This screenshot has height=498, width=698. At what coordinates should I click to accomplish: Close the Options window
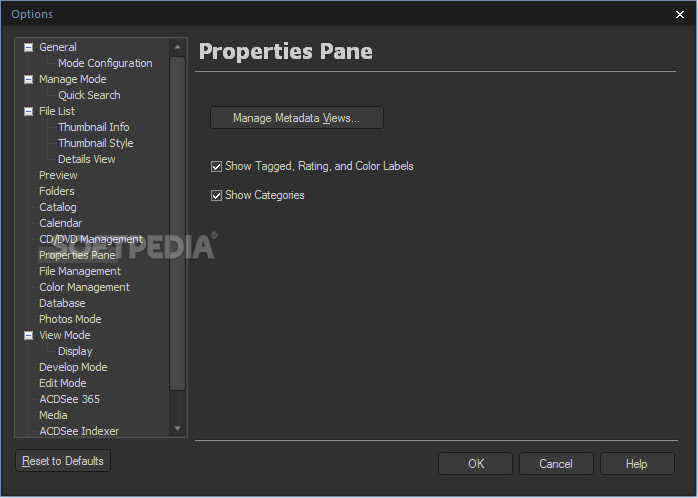(680, 14)
